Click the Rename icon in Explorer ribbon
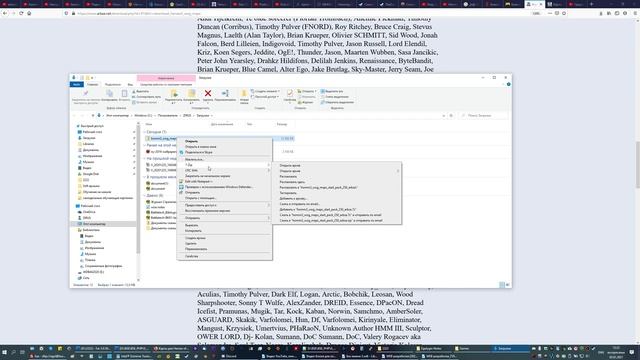Viewport: 640px width, 360px height. [225, 94]
